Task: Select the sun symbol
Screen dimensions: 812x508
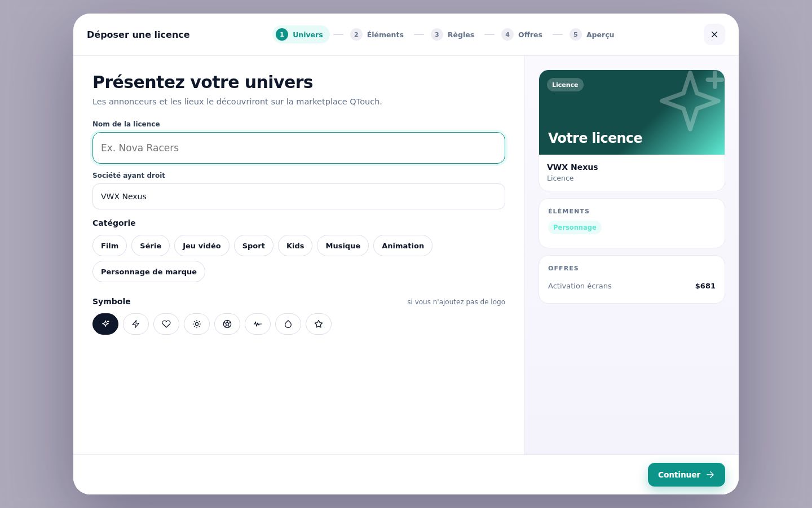Action: click(197, 324)
